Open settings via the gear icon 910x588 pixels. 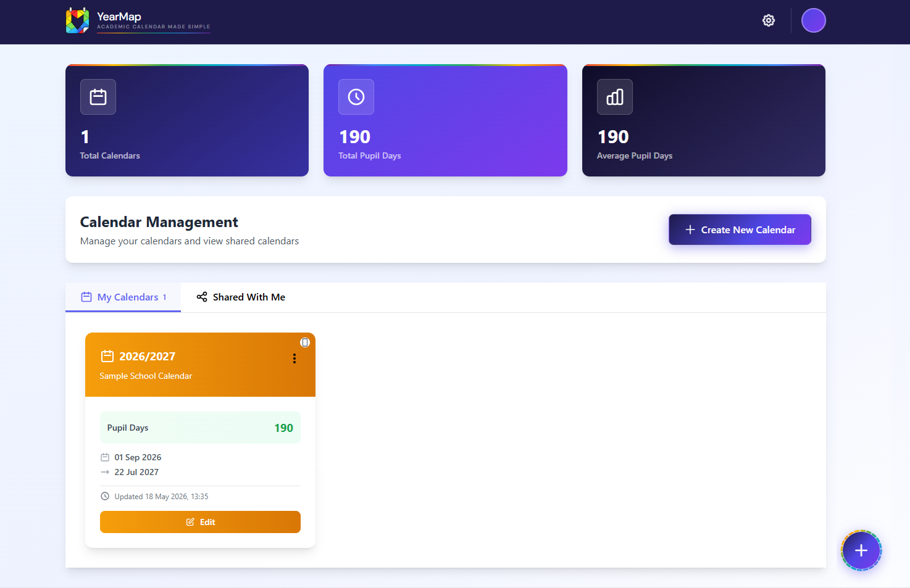[769, 20]
